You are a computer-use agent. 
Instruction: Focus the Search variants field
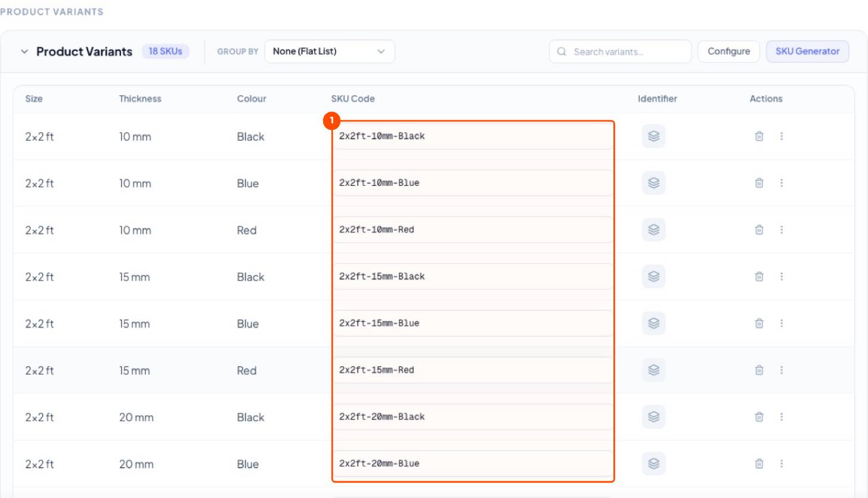[620, 51]
